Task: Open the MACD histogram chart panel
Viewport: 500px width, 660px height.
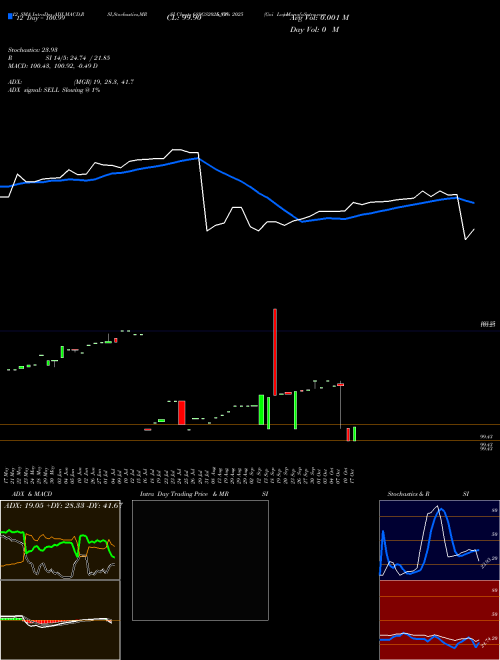Action: [x=60, y=620]
